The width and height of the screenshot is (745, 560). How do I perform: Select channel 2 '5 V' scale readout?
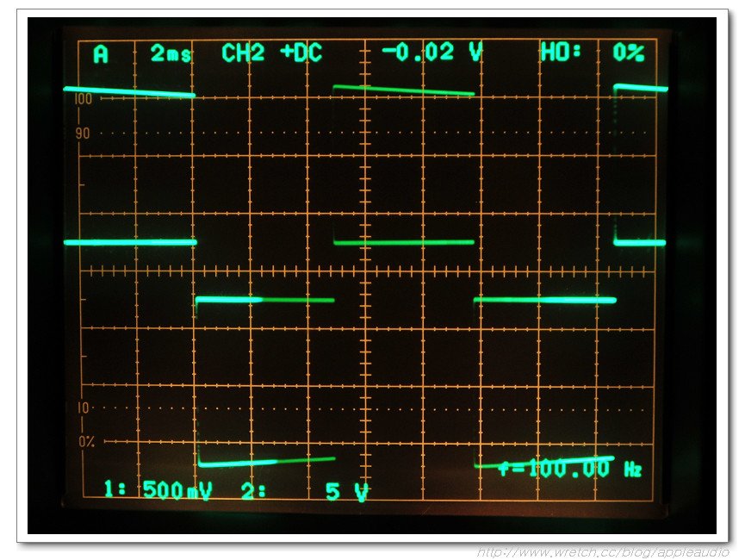pyautogui.click(x=347, y=491)
